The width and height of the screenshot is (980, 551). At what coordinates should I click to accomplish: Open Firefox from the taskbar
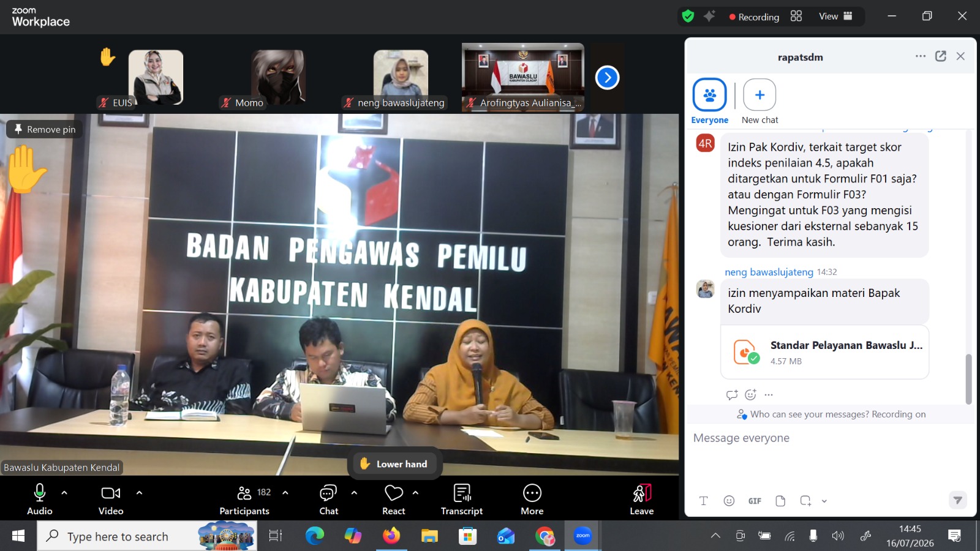391,536
